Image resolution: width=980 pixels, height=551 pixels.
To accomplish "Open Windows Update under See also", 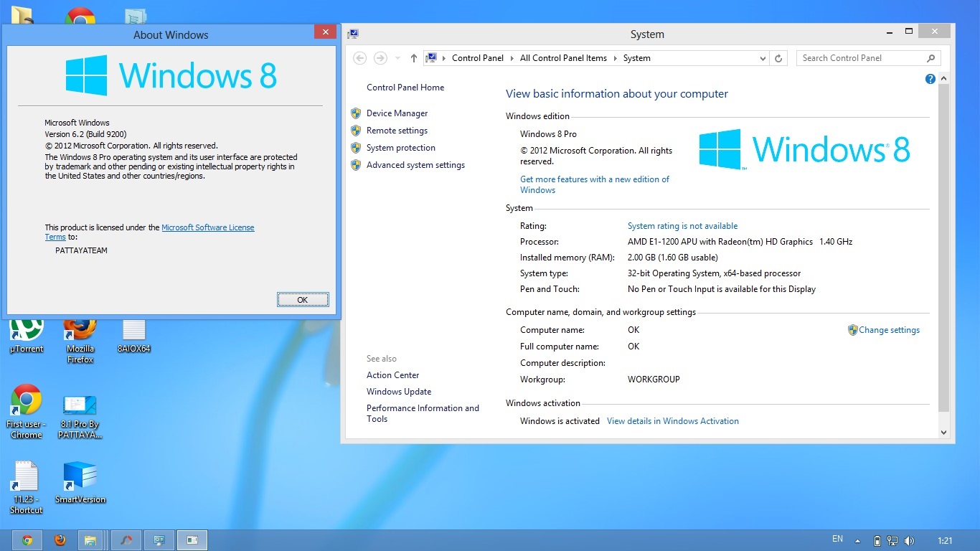I will 399,392.
